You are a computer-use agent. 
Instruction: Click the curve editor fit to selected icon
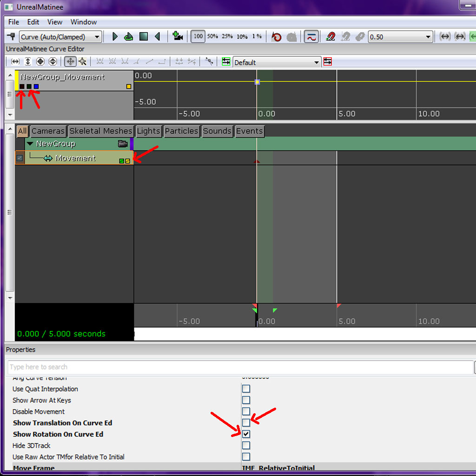point(53,62)
